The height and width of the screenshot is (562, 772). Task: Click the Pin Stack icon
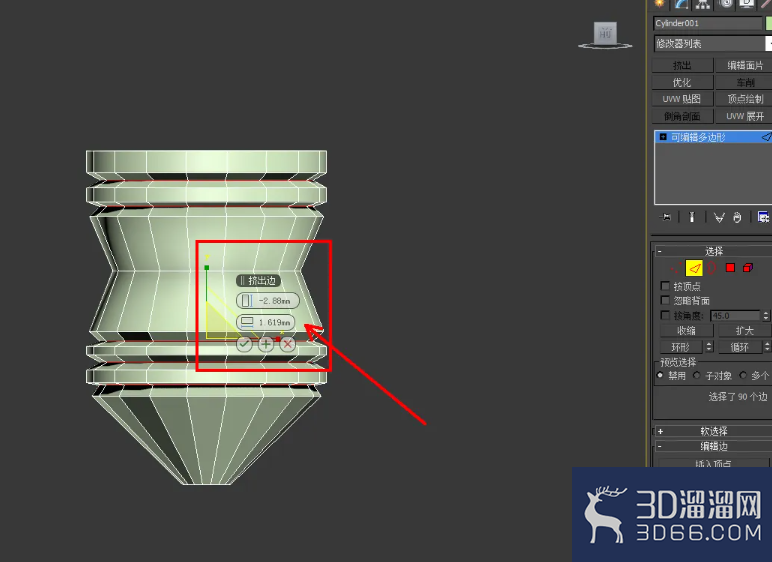666,217
